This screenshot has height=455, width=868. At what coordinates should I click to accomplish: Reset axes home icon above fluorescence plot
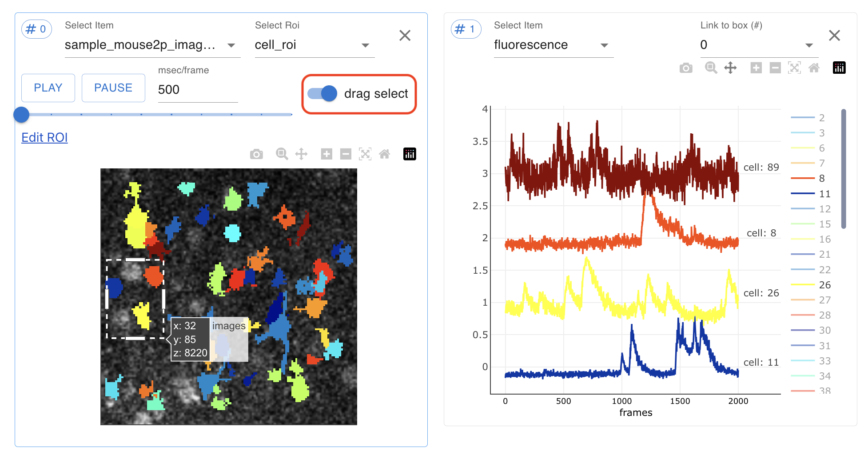tap(814, 68)
